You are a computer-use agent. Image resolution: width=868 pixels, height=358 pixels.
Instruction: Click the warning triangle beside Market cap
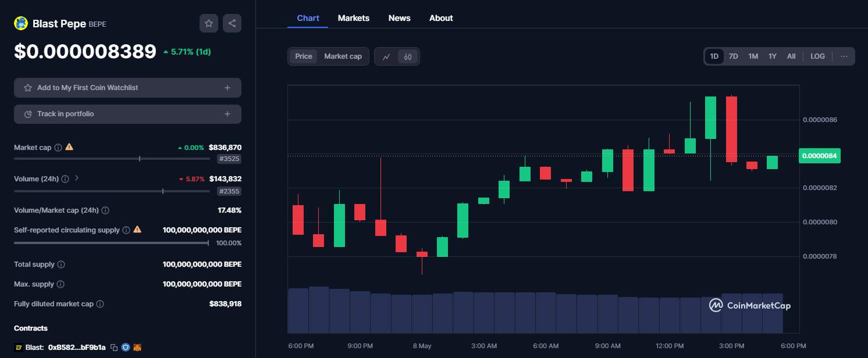(x=69, y=147)
